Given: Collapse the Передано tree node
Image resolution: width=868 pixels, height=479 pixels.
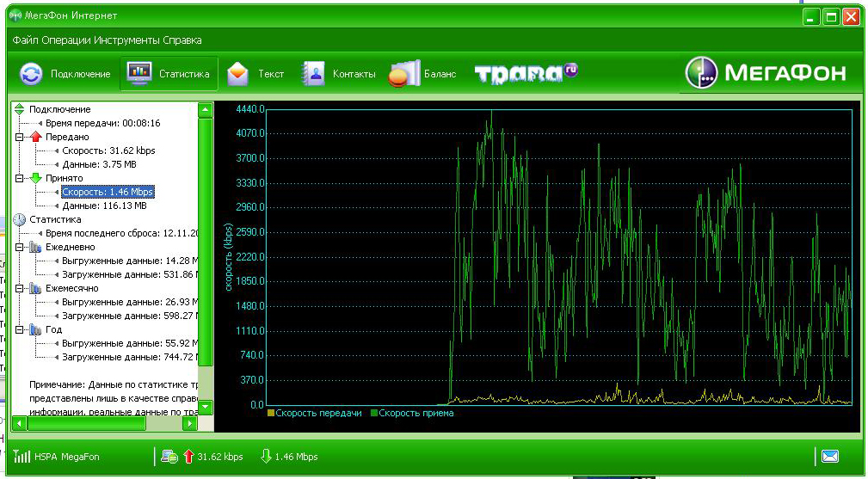Looking at the screenshot, I should click(x=20, y=137).
